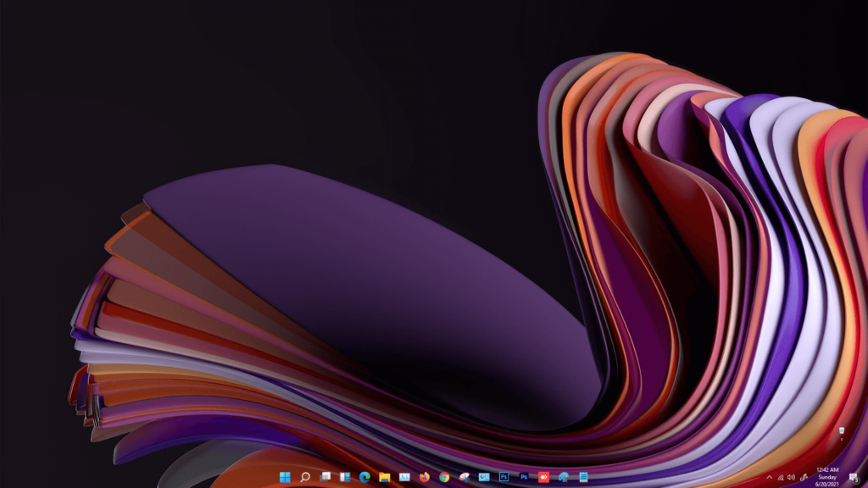868x488 pixels.
Task: Open the dark Photoshop Ps icon
Action: coord(524,477)
